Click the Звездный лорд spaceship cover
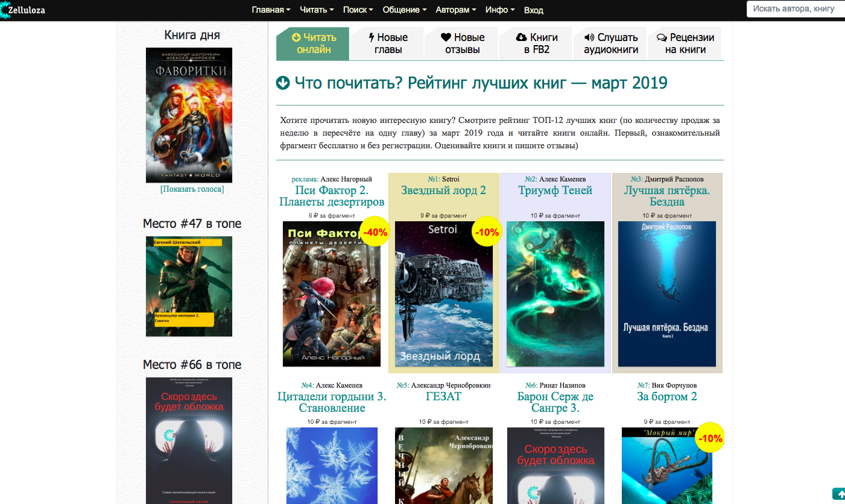The height and width of the screenshot is (504, 845). pyautogui.click(x=444, y=294)
